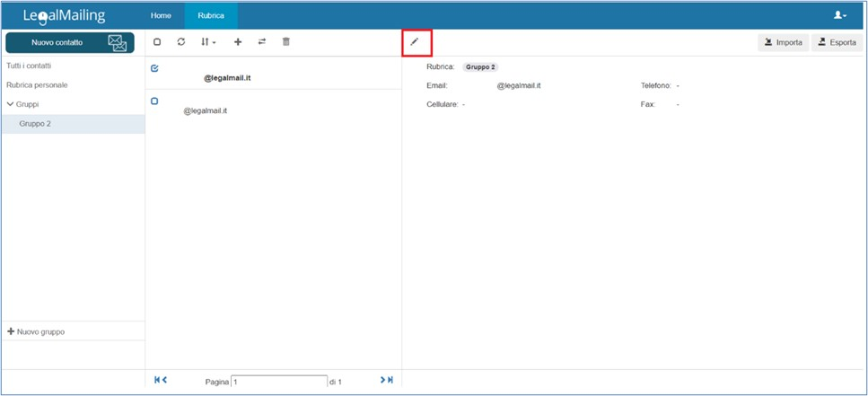Viewport: 868px width, 396px height.
Task: Switch to the Home tab
Action: coord(161,15)
